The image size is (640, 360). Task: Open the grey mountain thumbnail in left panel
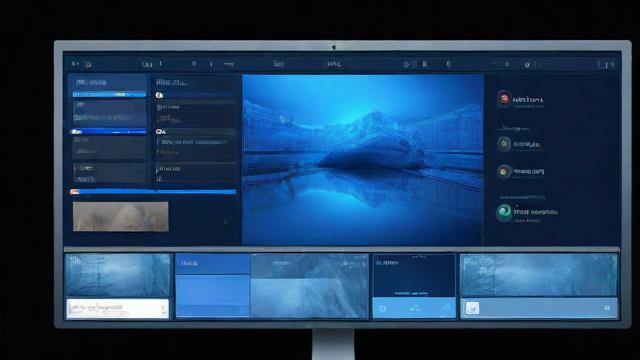tap(120, 217)
